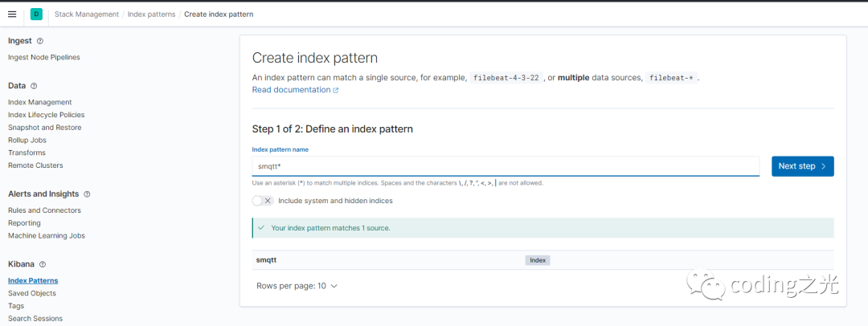Expand the Rows per page dropdown

pos(297,286)
